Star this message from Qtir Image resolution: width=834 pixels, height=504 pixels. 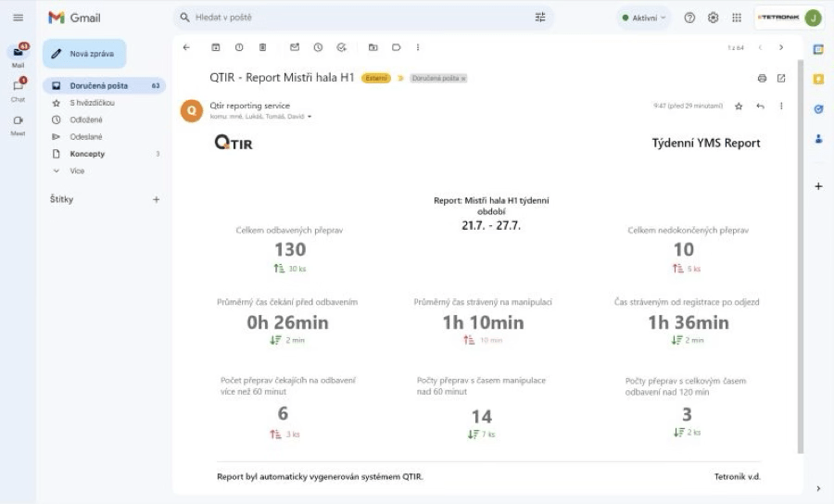pos(739,107)
